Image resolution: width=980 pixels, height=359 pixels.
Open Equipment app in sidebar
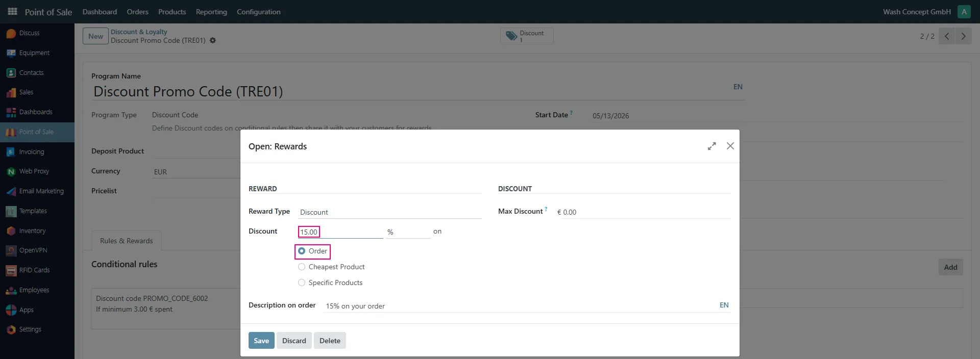[37, 53]
